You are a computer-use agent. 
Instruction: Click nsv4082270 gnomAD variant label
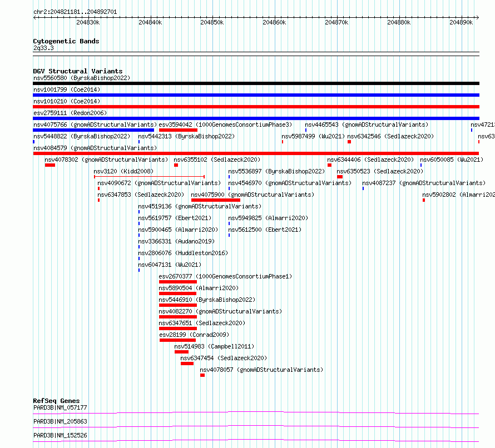point(220,311)
